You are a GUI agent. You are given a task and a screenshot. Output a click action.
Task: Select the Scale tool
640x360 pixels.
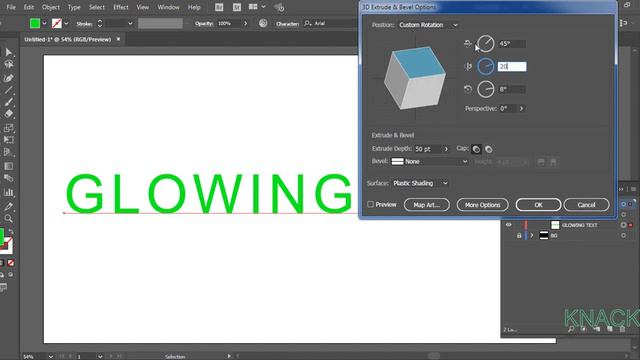pos(8,128)
